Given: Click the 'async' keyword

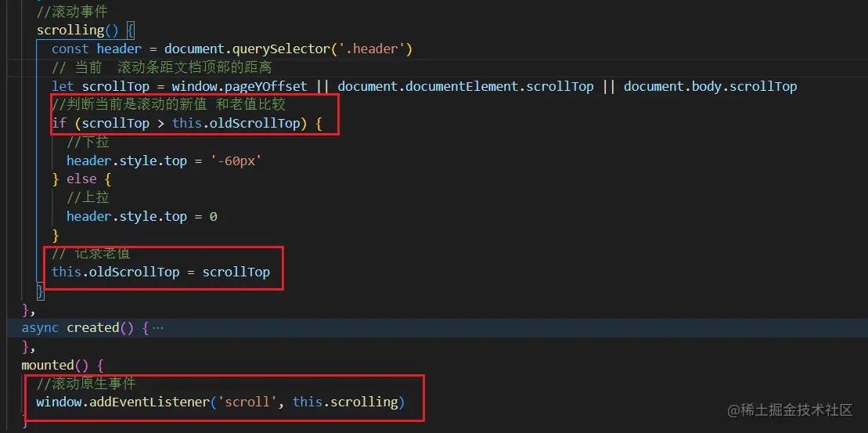Looking at the screenshot, I should 40,328.
